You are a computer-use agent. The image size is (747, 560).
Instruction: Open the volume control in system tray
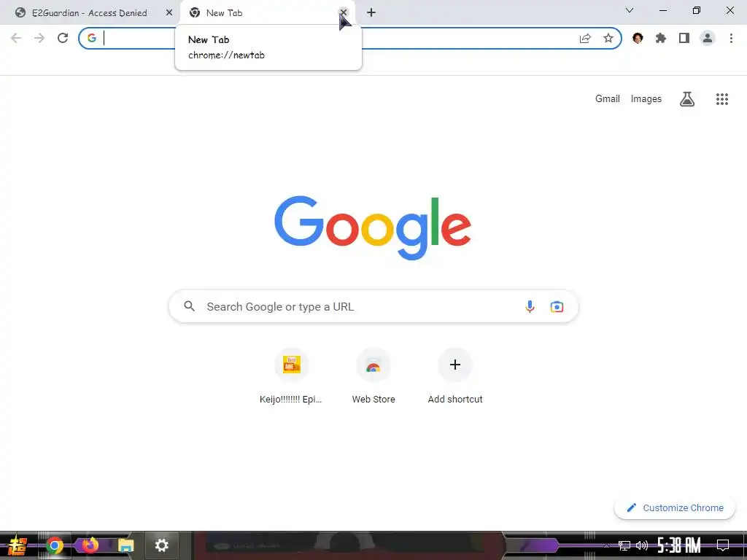642,545
